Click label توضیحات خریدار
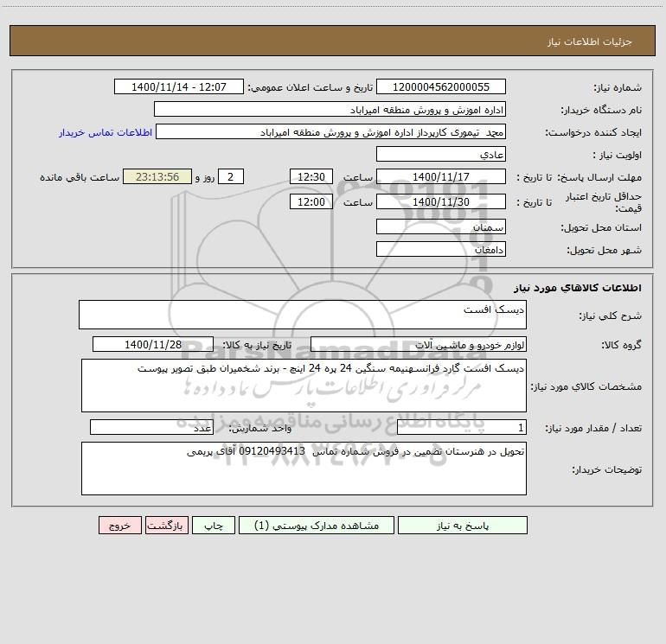This screenshot has height=644, width=666. click(607, 469)
